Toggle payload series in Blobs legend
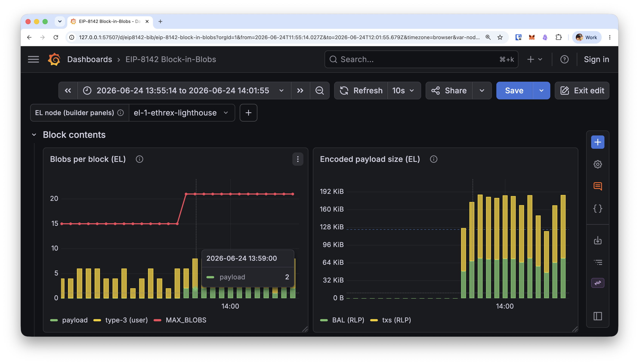This screenshot has height=364, width=639. [75, 320]
